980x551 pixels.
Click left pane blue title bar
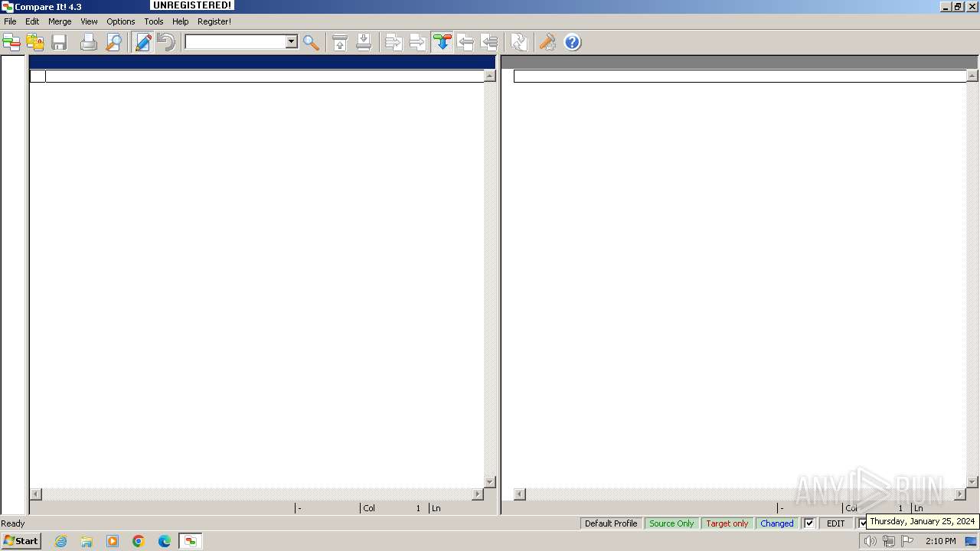[x=263, y=62]
